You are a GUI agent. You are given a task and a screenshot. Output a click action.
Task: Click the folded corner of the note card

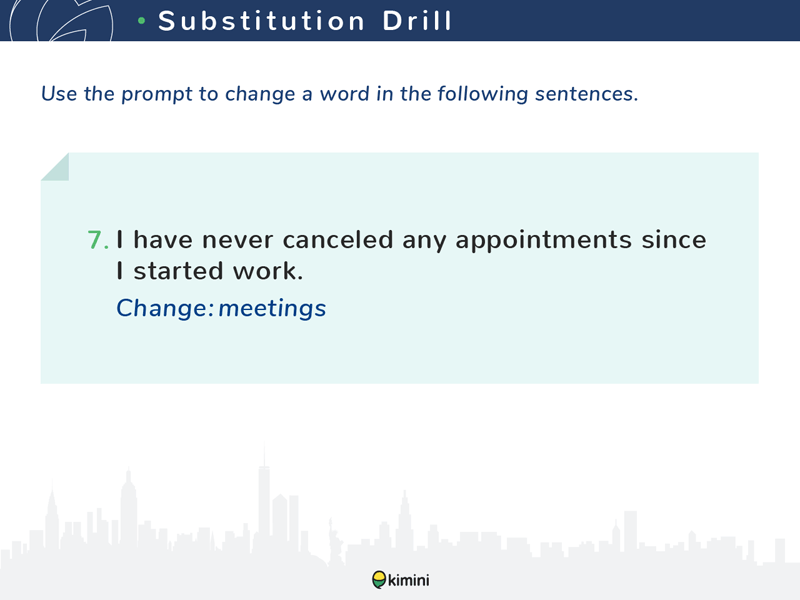[55, 167]
